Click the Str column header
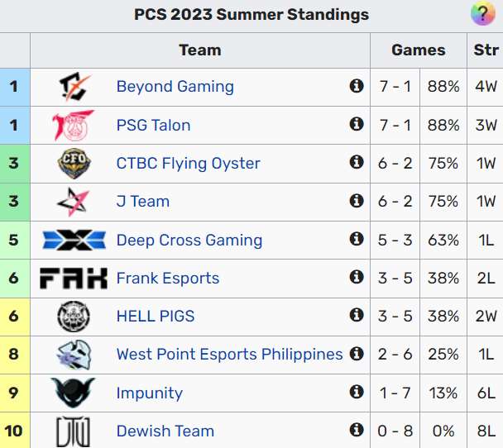Screen dimensions: 503x448 pos(486,50)
